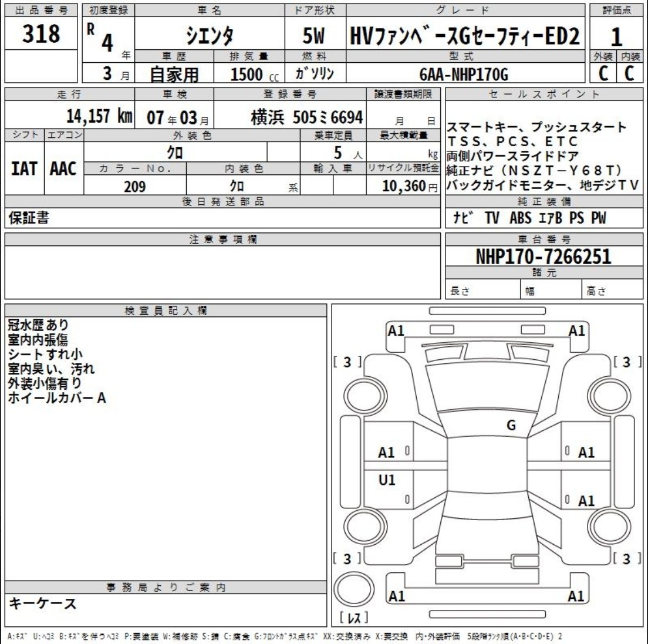Screen dimensions: 648x644
Task: Select the 車台番号 header
Action: 544,240
